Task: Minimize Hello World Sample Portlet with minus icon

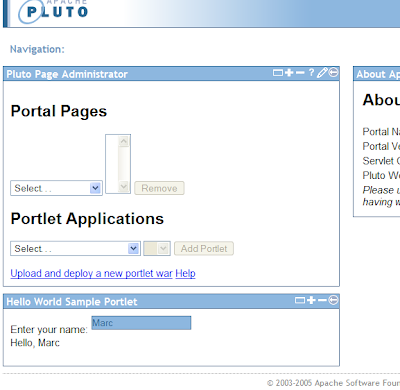Action: point(322,300)
